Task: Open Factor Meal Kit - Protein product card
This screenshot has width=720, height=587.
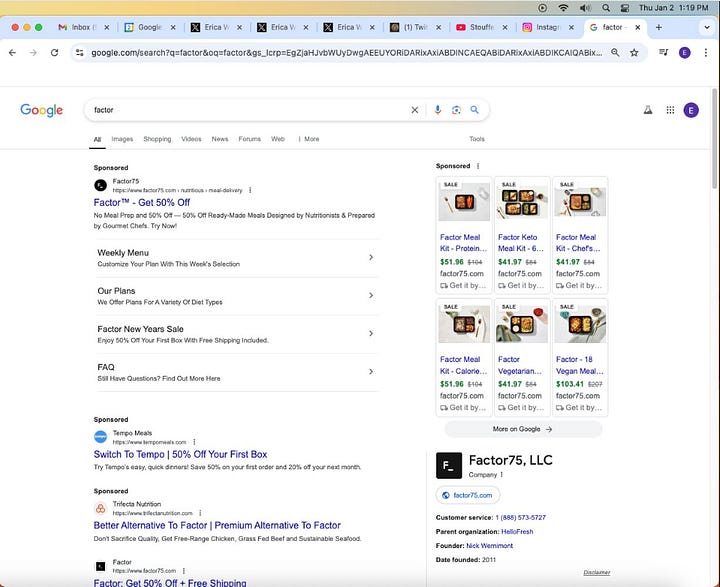Action: click(464, 235)
